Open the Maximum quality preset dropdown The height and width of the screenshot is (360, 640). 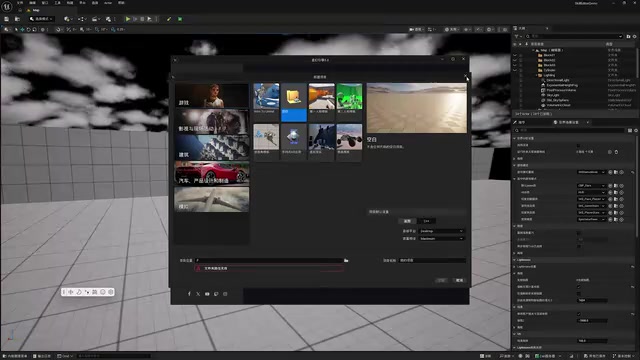pyautogui.click(x=442, y=238)
